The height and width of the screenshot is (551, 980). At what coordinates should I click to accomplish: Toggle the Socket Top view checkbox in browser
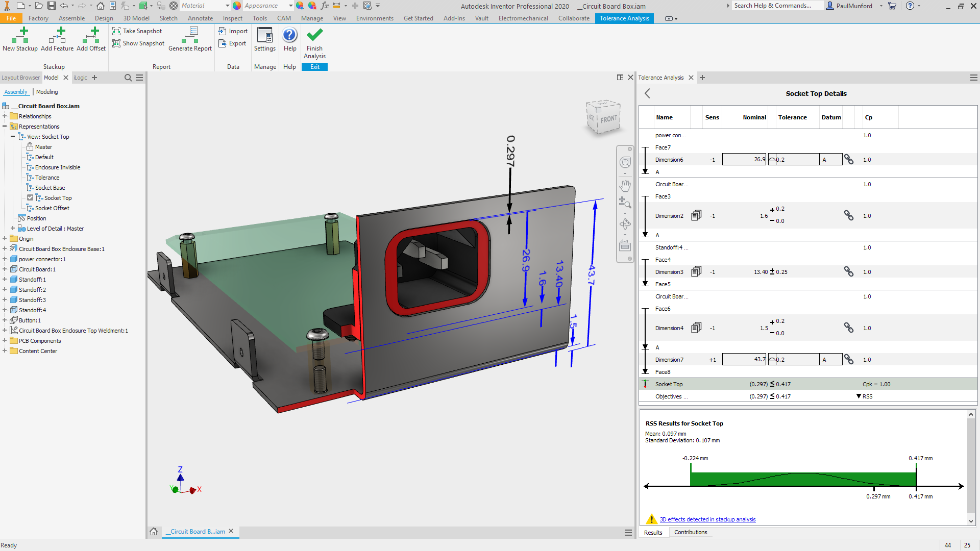30,197
